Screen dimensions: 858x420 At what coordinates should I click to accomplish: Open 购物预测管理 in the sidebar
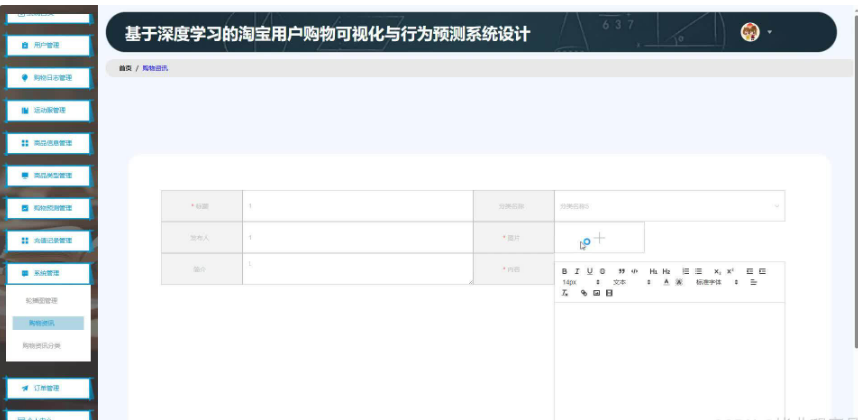click(x=48, y=208)
